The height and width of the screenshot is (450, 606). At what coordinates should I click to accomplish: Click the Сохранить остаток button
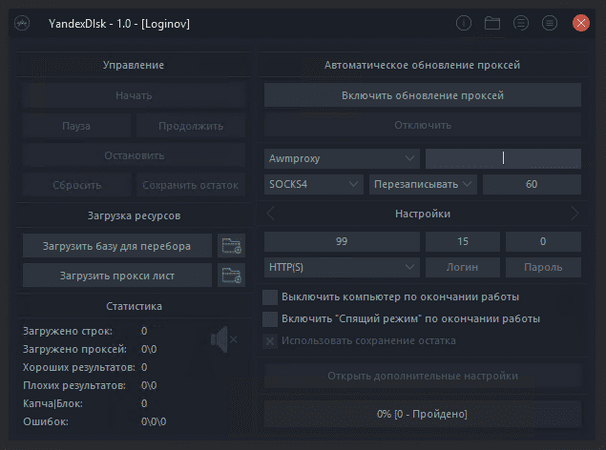click(191, 185)
